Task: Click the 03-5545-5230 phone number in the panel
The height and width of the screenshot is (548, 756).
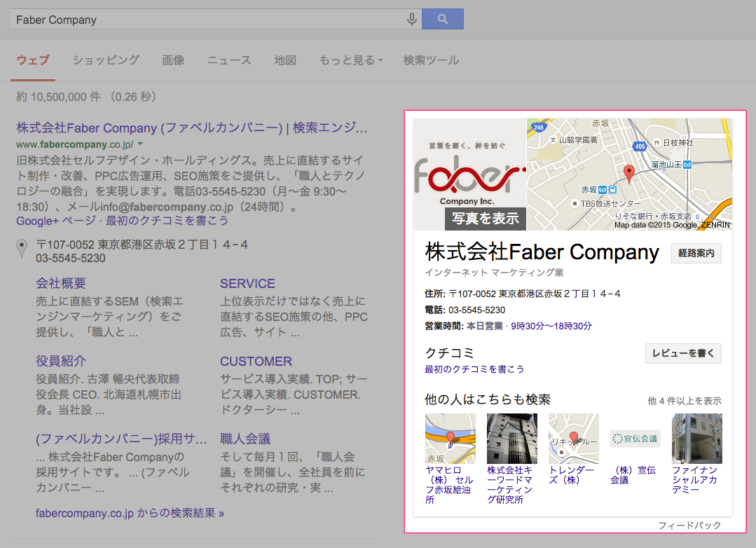Action: pyautogui.click(x=477, y=310)
